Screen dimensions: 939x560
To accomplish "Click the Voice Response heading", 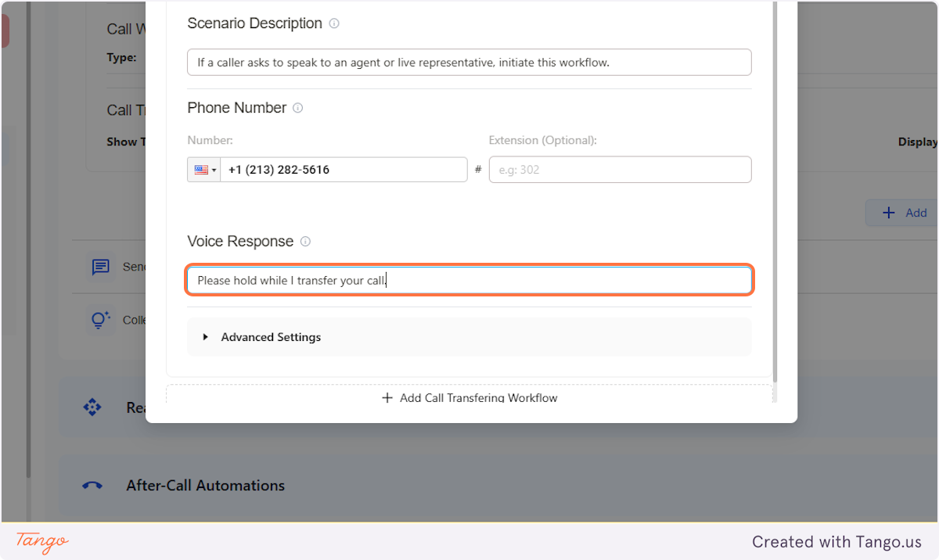I will coord(240,242).
